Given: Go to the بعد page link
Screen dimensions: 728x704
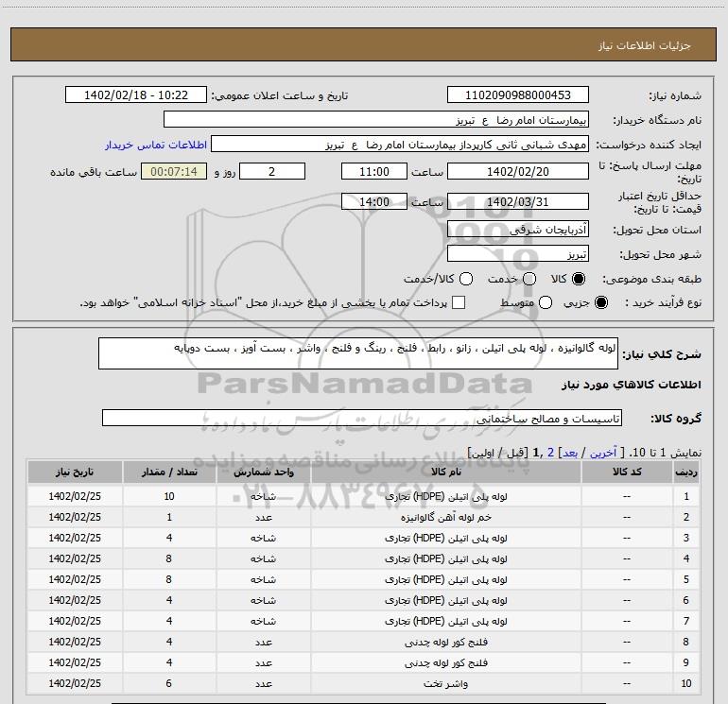Looking at the screenshot, I should coord(570,452).
